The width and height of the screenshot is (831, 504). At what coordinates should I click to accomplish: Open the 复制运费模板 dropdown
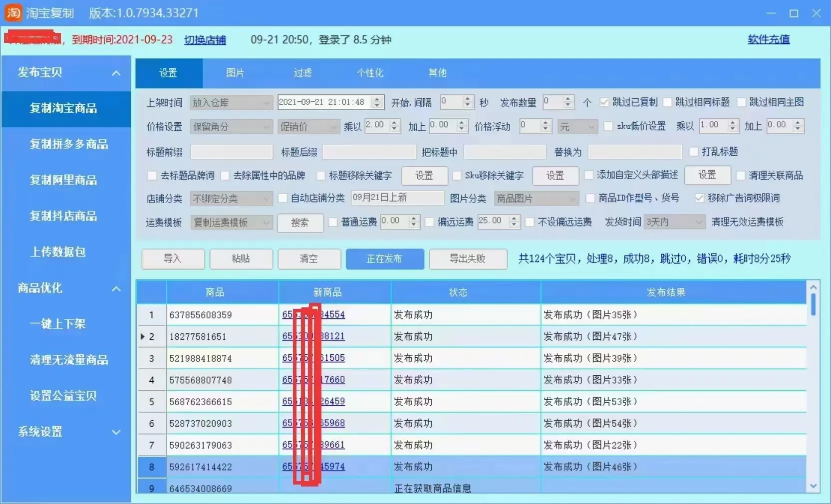coord(232,223)
